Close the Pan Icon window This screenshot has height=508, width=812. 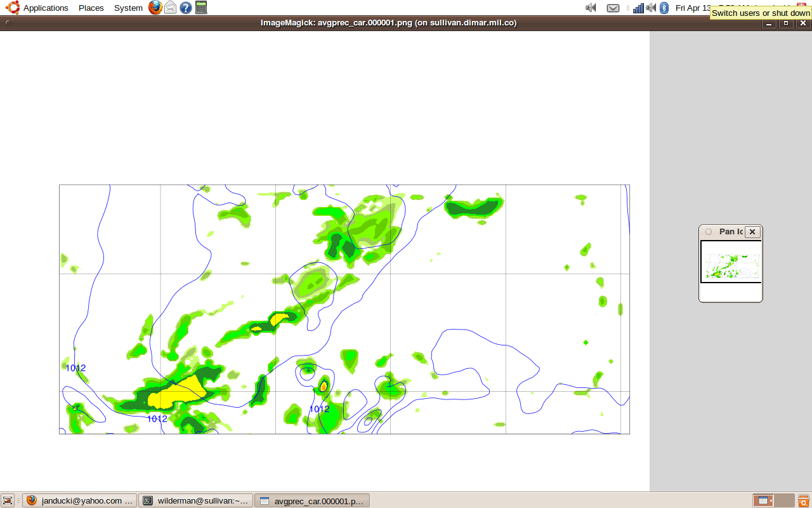tap(752, 232)
